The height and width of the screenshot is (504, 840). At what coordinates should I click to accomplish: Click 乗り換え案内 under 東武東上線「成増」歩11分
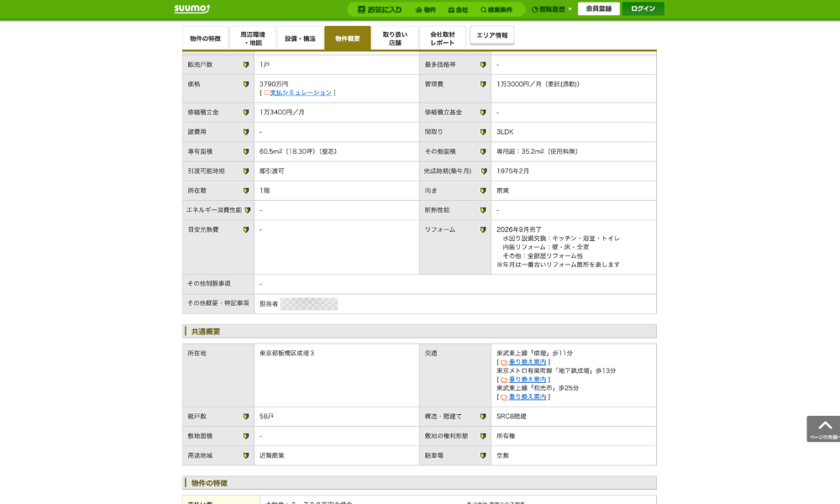[528, 362]
